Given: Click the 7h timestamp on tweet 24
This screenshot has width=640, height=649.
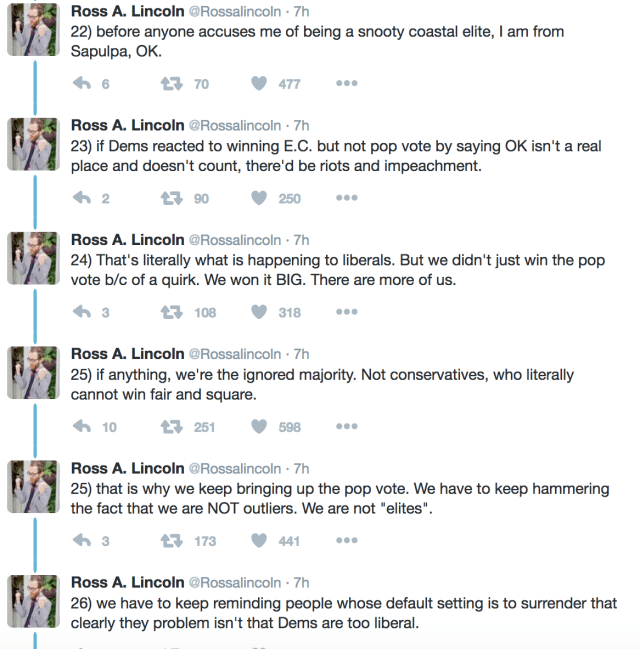Looking at the screenshot, I should (301, 240).
